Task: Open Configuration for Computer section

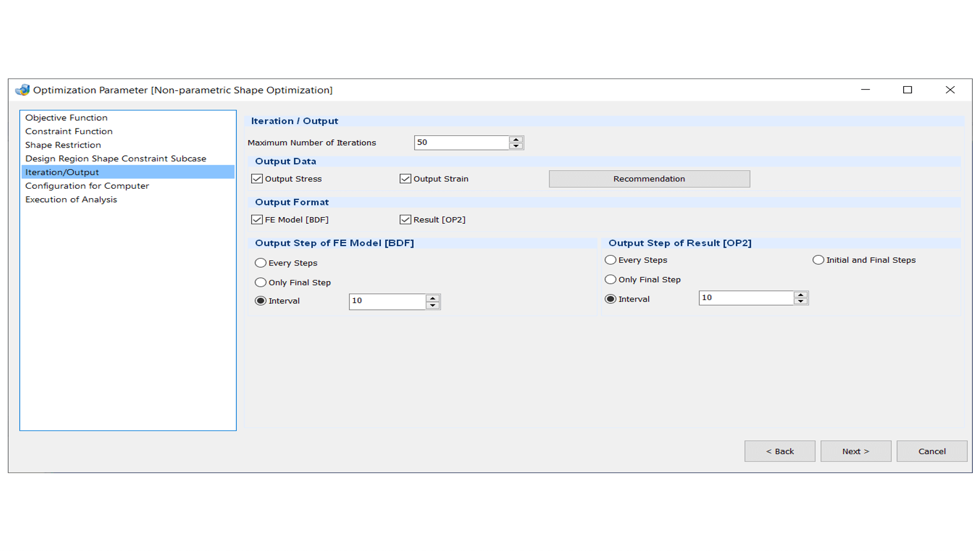Action: pyautogui.click(x=87, y=186)
